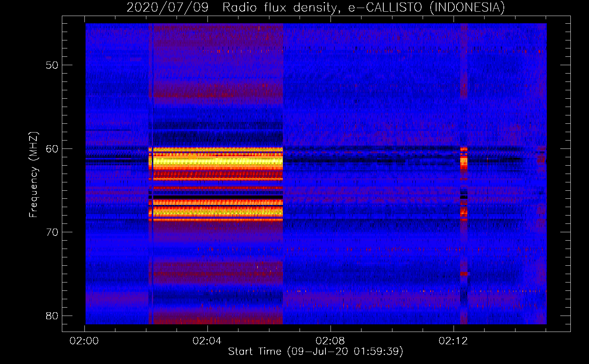This screenshot has width=589, height=364.
Task: Click the 'Frequency (MHZ)' axis label
Action: tap(33, 175)
